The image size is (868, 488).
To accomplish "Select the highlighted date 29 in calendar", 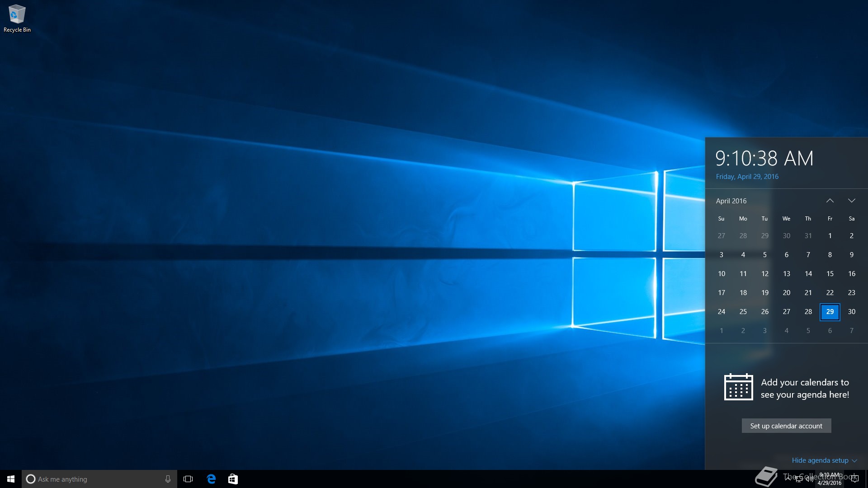I will [830, 312].
